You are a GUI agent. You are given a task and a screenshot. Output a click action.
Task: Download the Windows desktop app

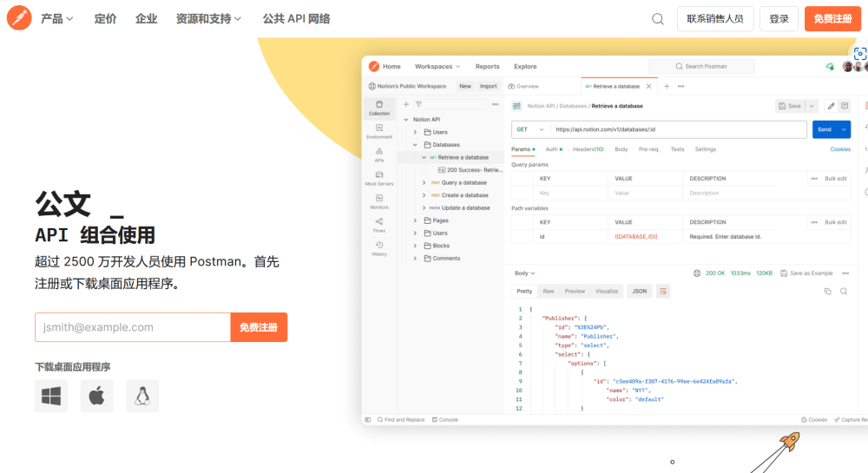point(51,396)
